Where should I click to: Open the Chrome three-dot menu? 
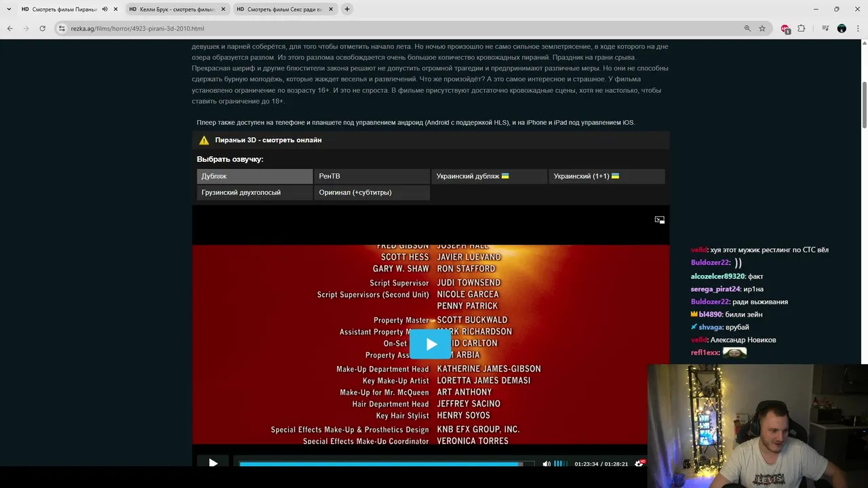click(x=858, y=28)
